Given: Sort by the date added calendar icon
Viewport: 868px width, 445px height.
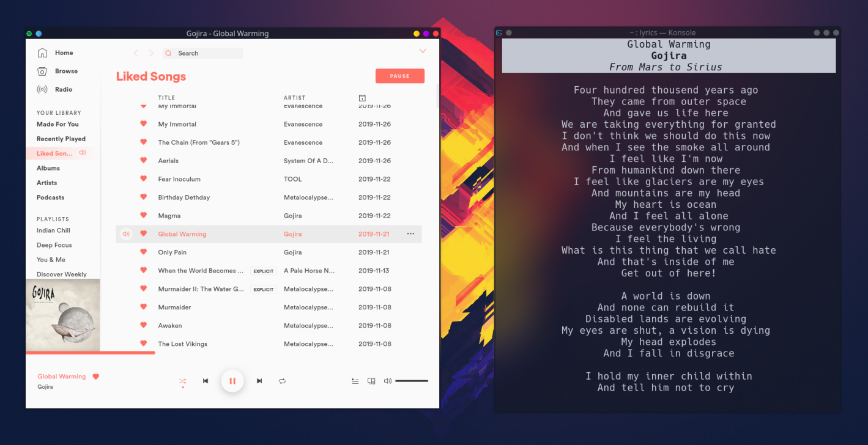Looking at the screenshot, I should pyautogui.click(x=362, y=98).
